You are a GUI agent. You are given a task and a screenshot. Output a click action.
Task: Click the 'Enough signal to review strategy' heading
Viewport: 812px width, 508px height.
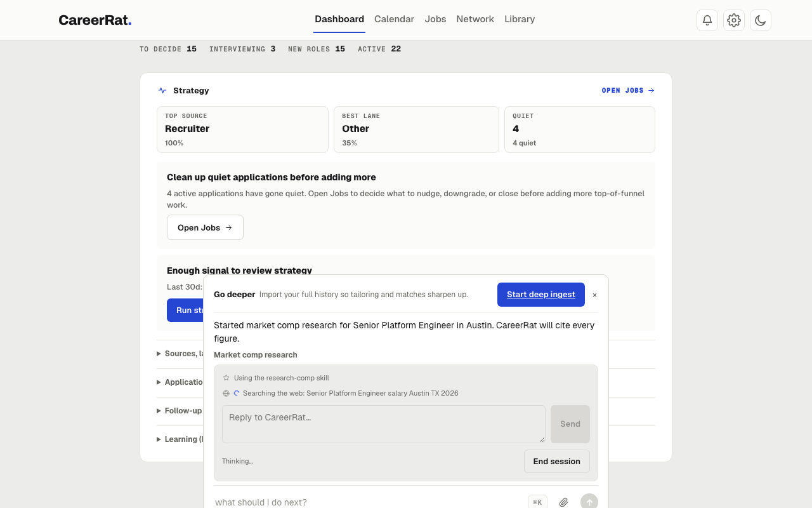240,271
